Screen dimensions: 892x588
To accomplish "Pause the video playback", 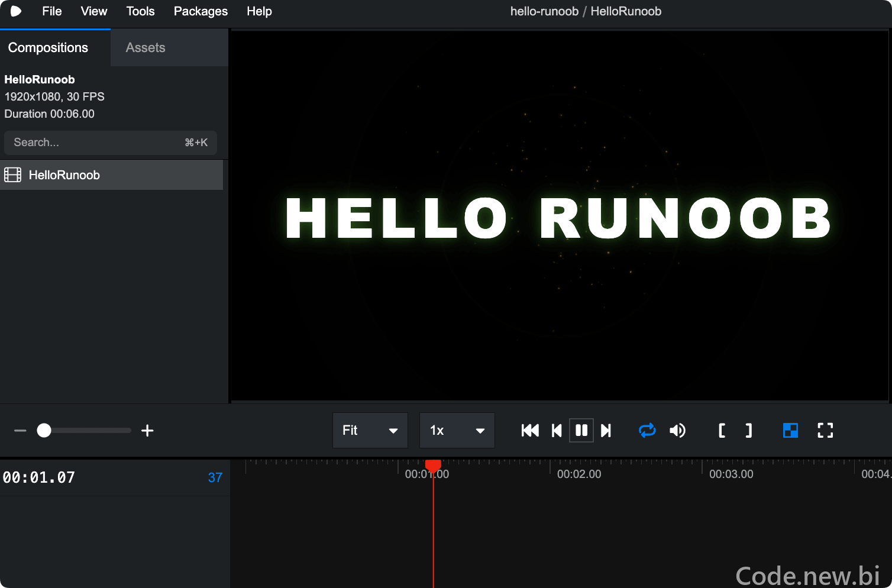I will 581,430.
